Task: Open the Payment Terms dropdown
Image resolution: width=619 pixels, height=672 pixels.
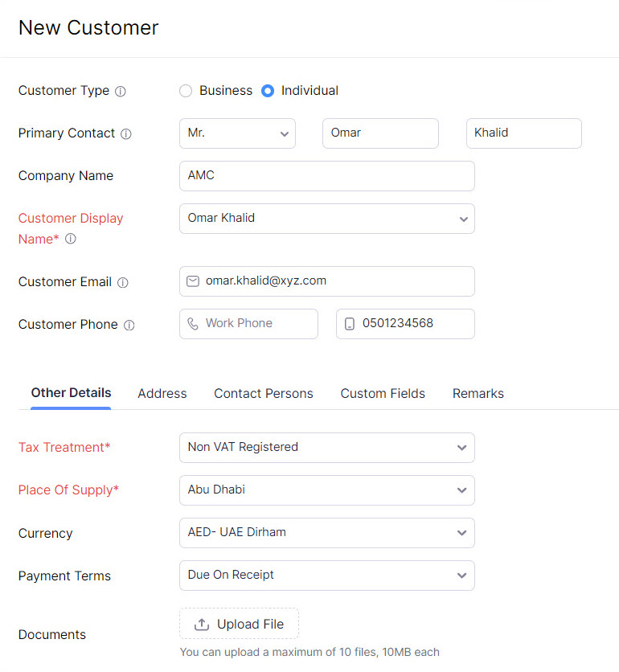Action: pyautogui.click(x=326, y=576)
